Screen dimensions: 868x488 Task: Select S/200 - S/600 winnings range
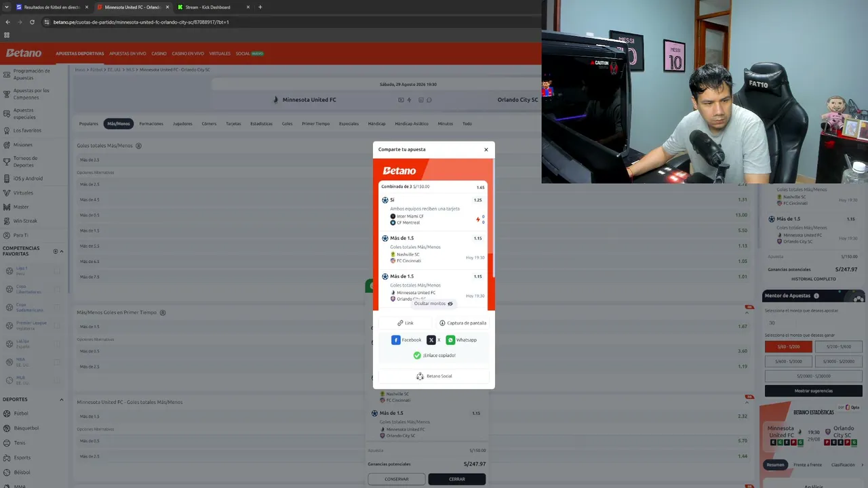click(x=839, y=346)
